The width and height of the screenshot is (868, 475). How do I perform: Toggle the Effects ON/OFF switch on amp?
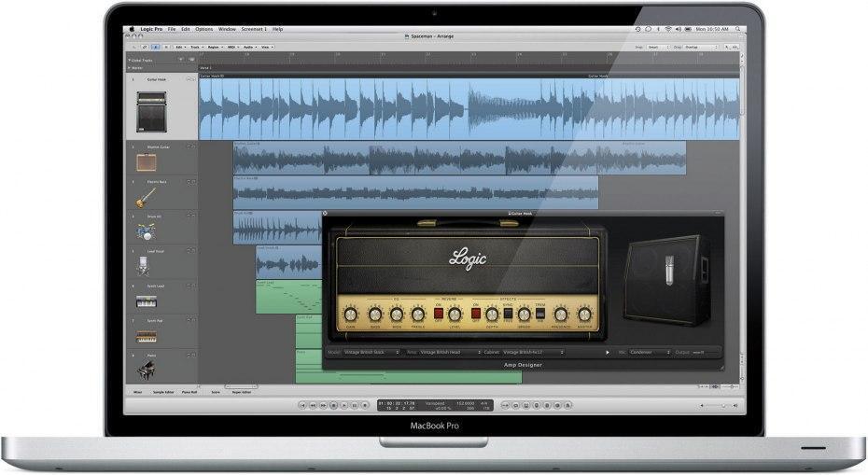(x=475, y=314)
